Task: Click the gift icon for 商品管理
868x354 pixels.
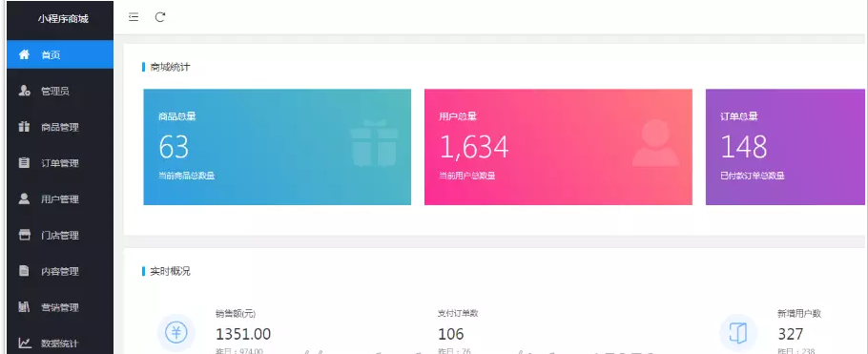Action: pyautogui.click(x=24, y=127)
